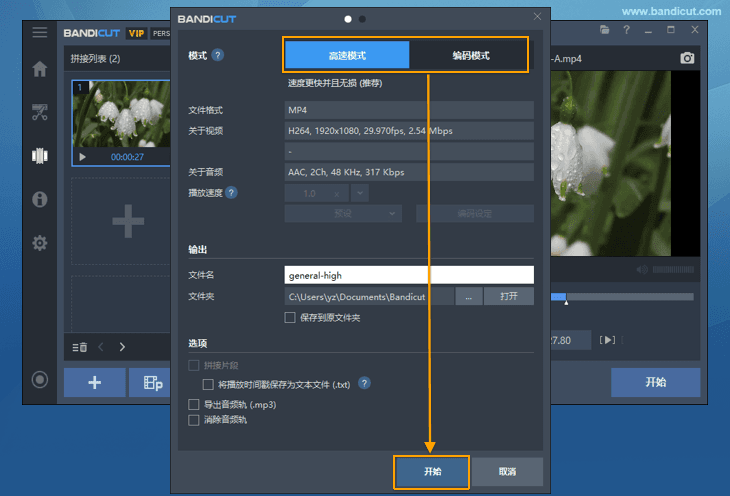730x496 pixels.
Task: Check 导出音频轨 (.mp3) option
Action: [x=194, y=404]
